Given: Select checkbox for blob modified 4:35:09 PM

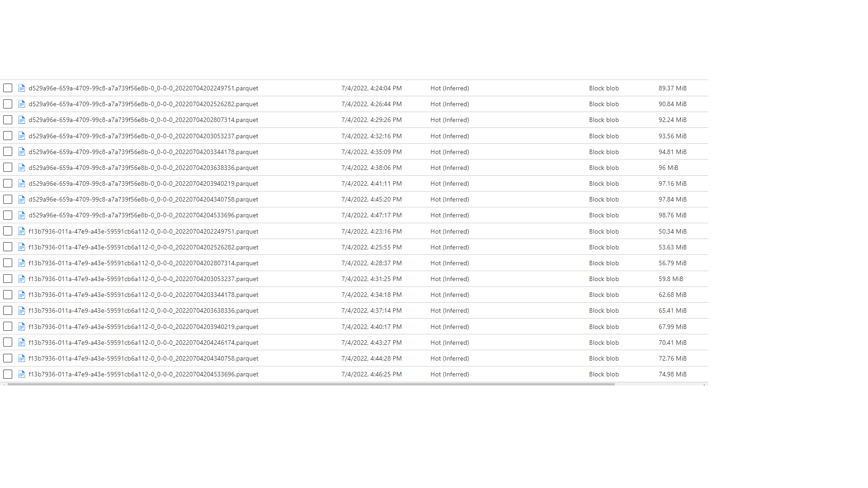Looking at the screenshot, I should pyautogui.click(x=8, y=152).
